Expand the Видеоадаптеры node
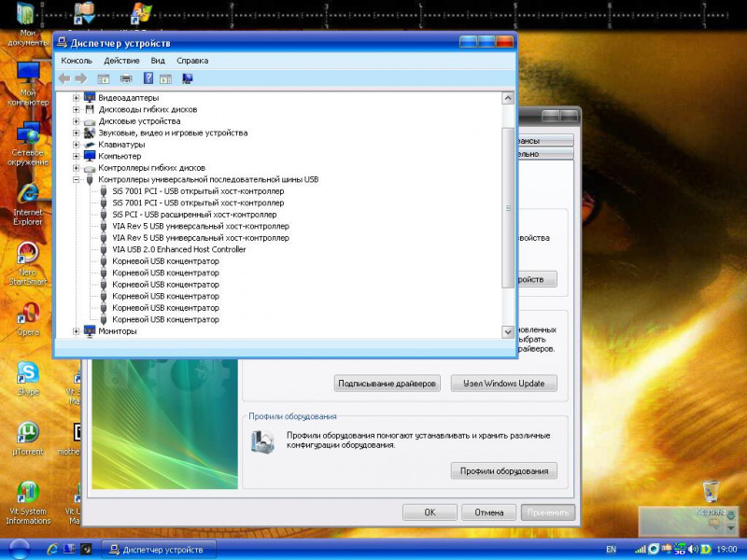The image size is (747, 560). point(76,98)
